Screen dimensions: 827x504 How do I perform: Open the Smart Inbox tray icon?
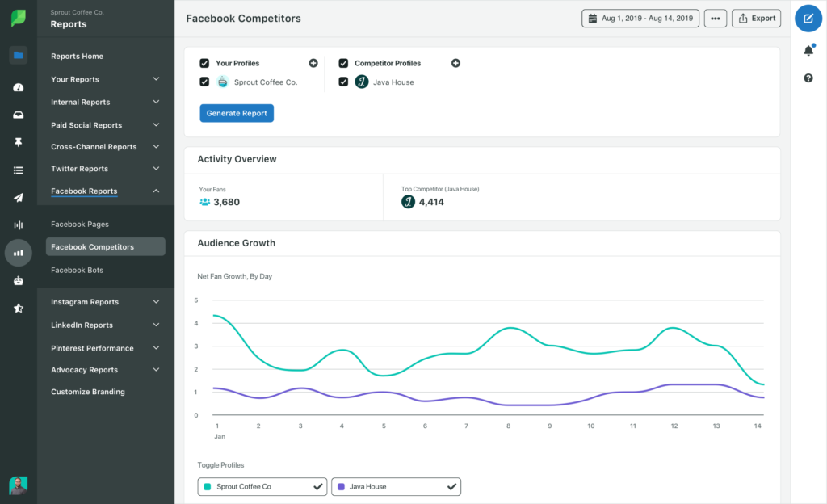(18, 114)
